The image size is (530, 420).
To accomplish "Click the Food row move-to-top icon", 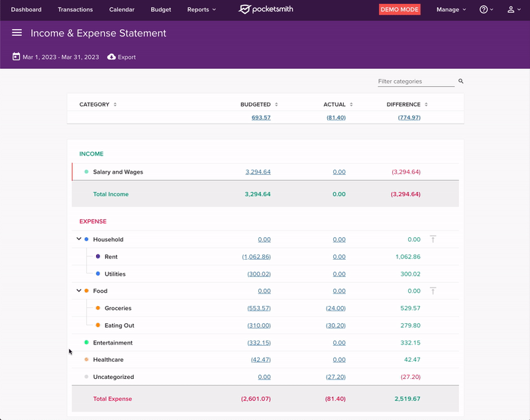I will click(x=433, y=291).
